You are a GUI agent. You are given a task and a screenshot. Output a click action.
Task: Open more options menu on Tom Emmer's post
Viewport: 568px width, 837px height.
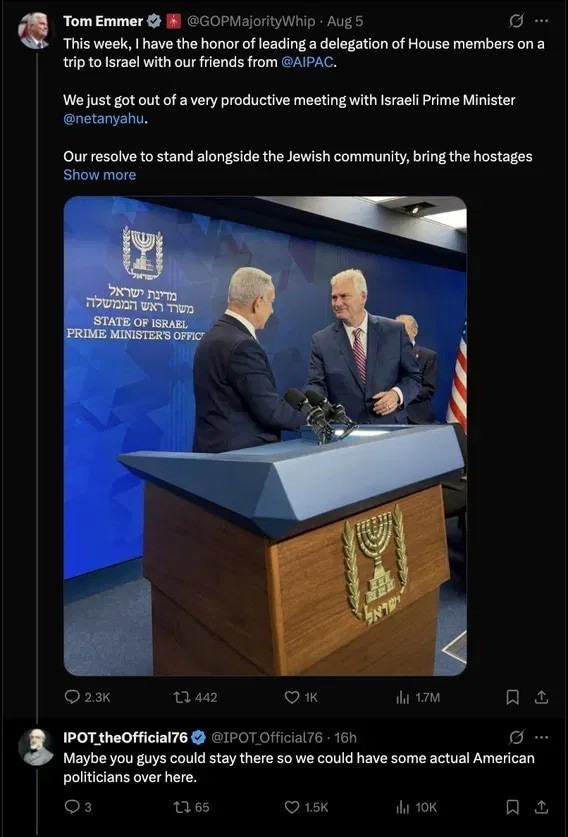tap(541, 21)
